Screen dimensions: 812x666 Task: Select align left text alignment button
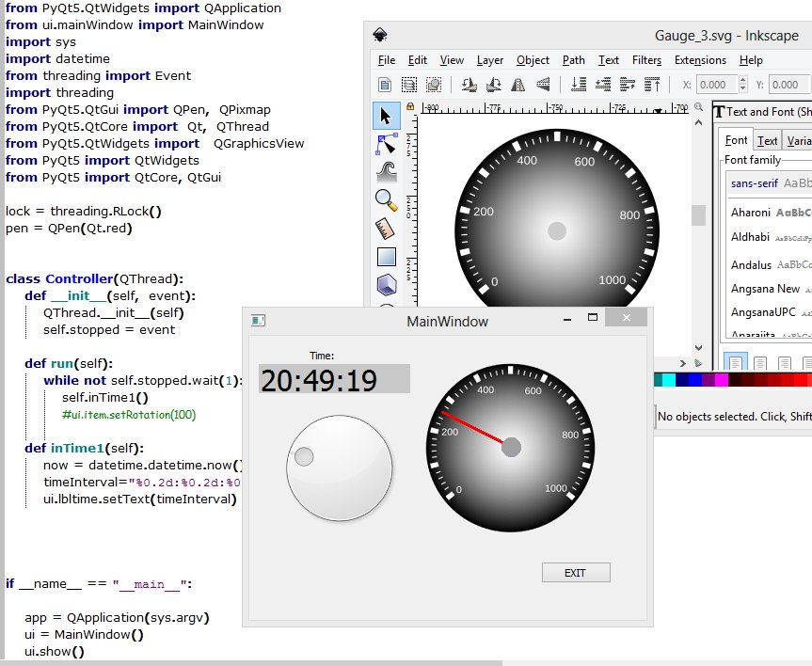click(736, 362)
